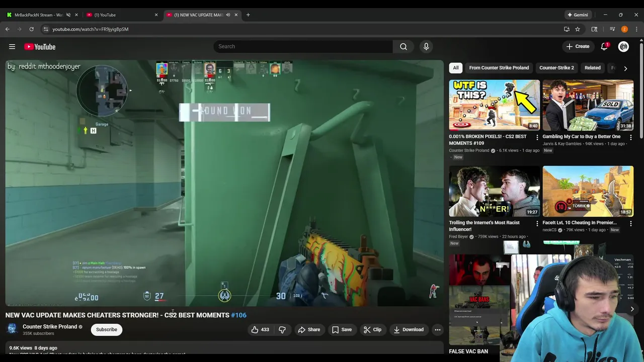Click the search magnifier button
644x362 pixels.
point(404,46)
